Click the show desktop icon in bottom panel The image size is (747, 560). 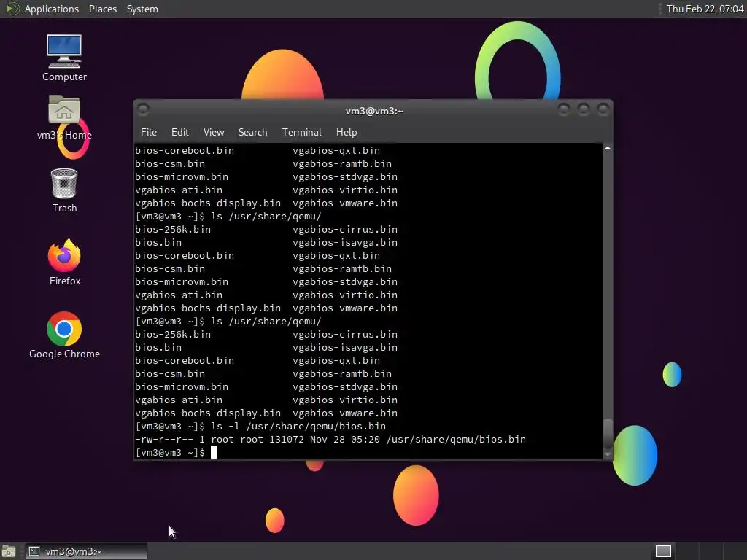9,551
